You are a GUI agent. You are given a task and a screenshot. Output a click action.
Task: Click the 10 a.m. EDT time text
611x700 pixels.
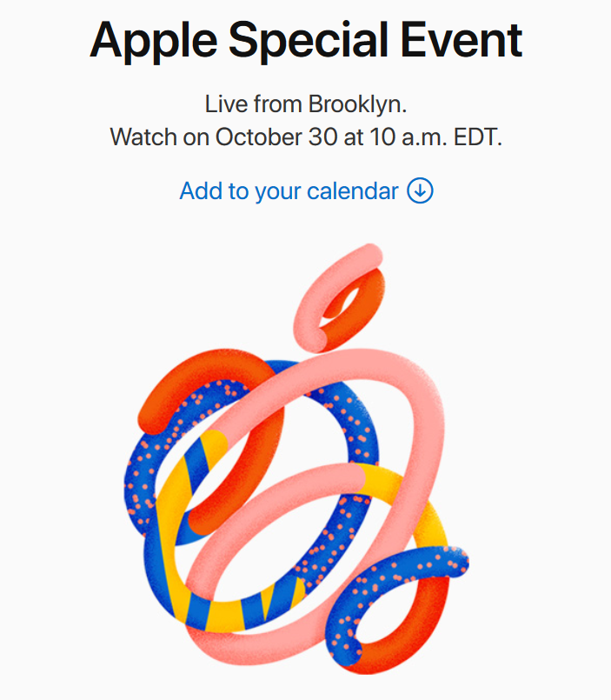click(x=435, y=137)
